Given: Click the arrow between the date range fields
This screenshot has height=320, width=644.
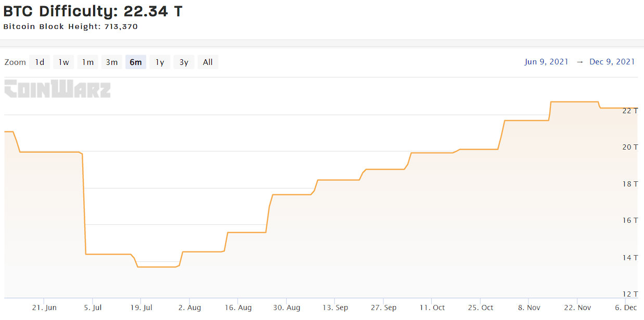Looking at the screenshot, I should click(x=581, y=62).
